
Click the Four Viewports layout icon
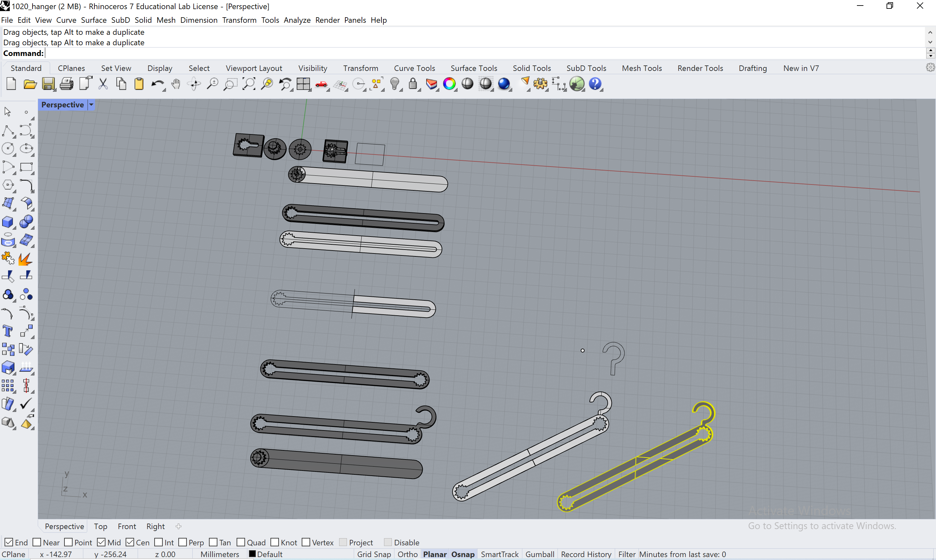coord(303,84)
